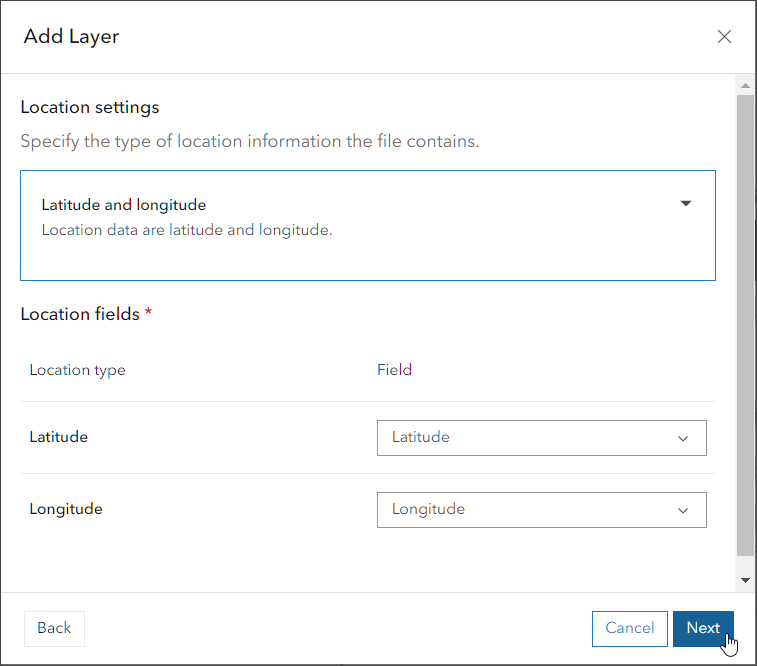Click the 'Location settings' heading
The width and height of the screenshot is (757, 666).
tap(90, 107)
